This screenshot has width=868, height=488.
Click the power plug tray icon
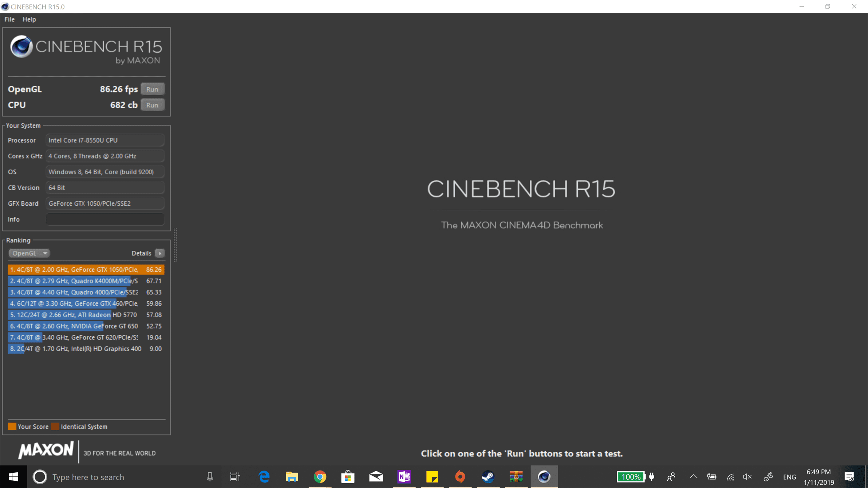click(652, 477)
